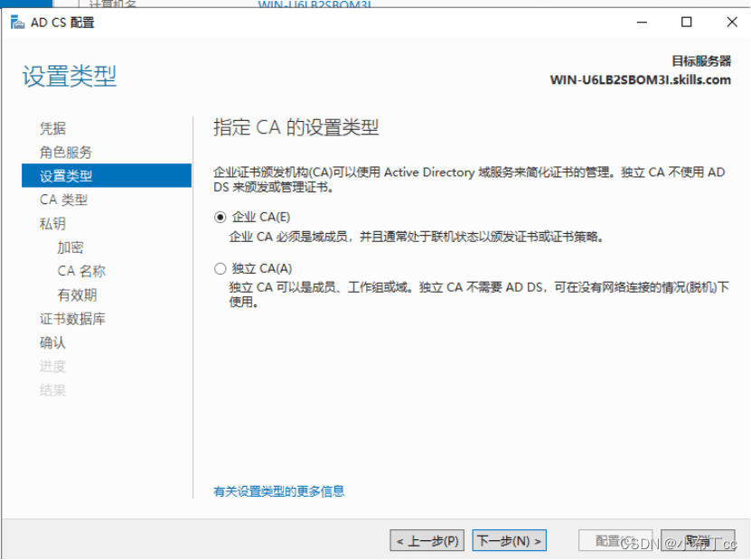Close the AD CS 配置 window
The image size is (751, 560).
[x=732, y=22]
